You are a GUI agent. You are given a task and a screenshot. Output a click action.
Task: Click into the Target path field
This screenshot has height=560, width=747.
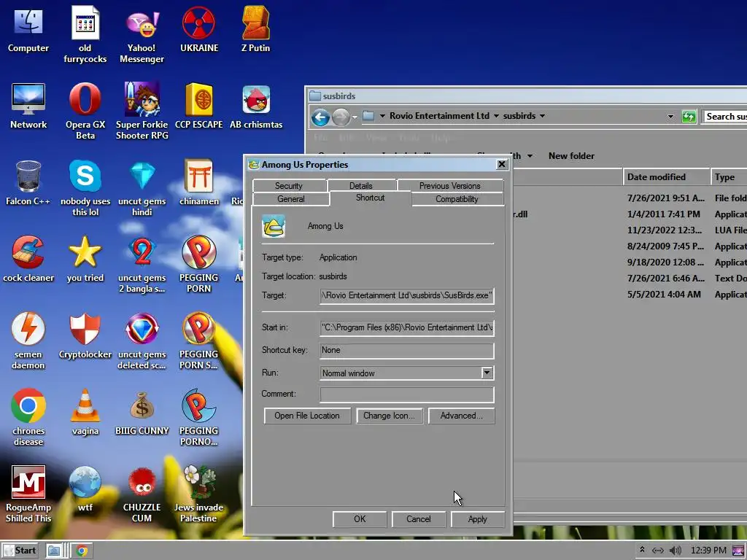[406, 295]
